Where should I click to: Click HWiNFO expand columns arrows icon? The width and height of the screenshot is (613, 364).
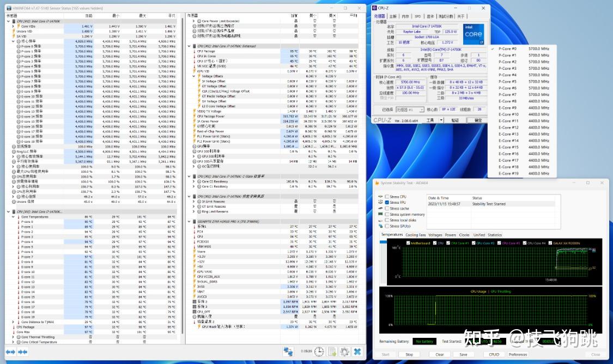10,352
